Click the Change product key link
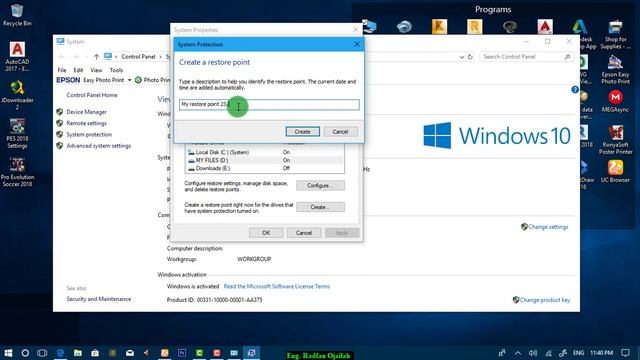The image size is (640, 360). point(544,300)
